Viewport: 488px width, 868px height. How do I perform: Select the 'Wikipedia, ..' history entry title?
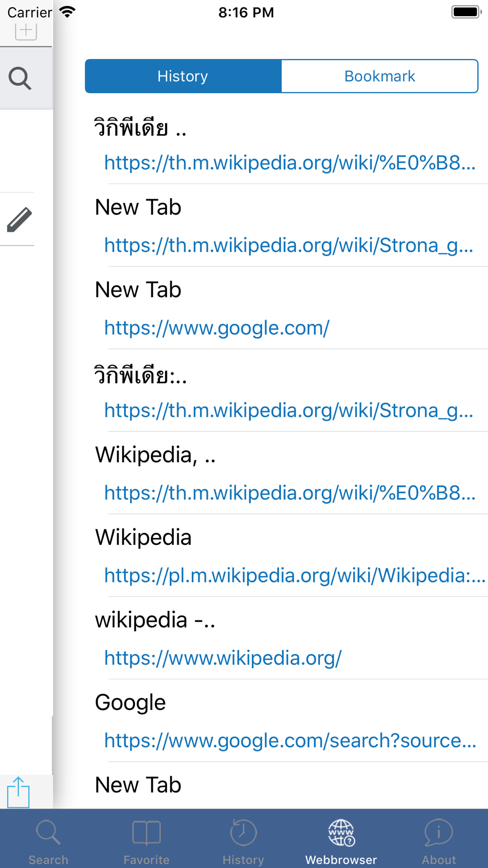(155, 455)
